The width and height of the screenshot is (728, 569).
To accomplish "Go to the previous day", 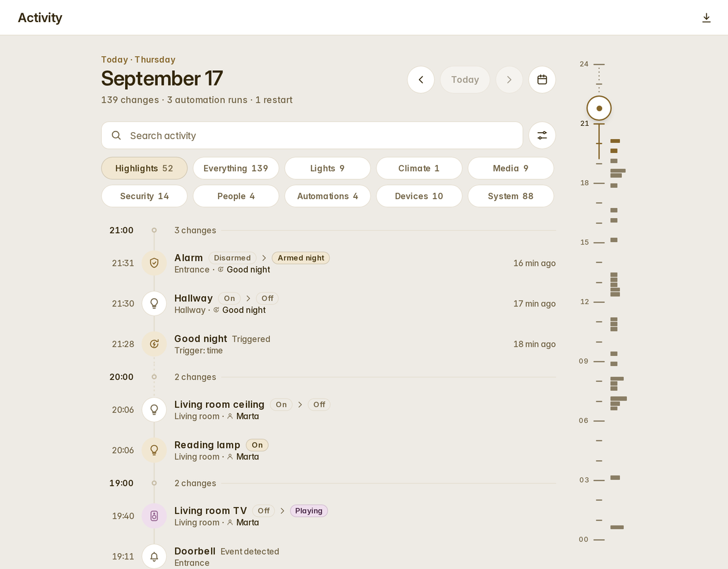I will [x=421, y=80].
